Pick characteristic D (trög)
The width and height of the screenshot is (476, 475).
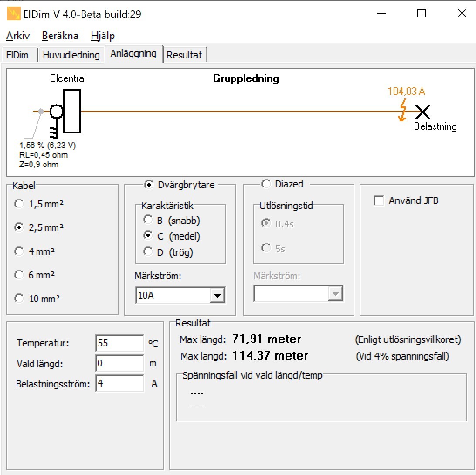coord(148,252)
